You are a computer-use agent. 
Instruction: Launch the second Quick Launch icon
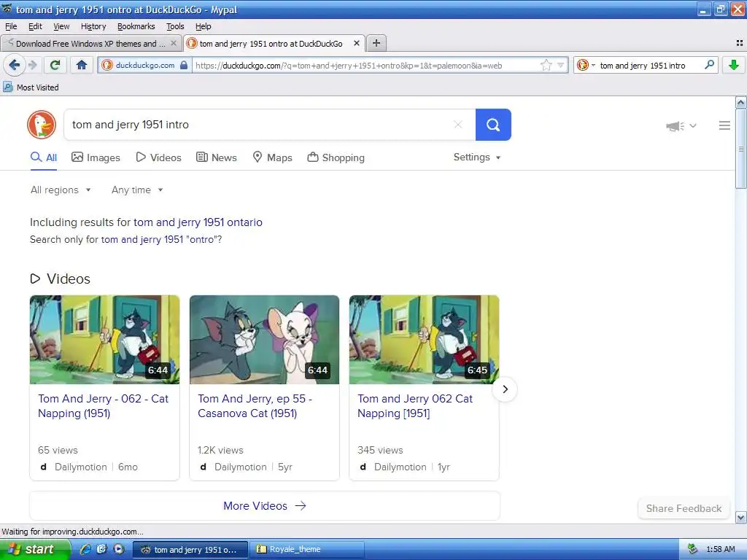coord(102,549)
